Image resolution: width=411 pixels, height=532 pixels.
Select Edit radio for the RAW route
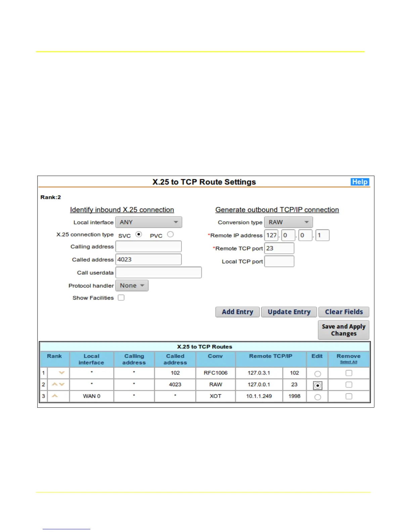(x=318, y=386)
